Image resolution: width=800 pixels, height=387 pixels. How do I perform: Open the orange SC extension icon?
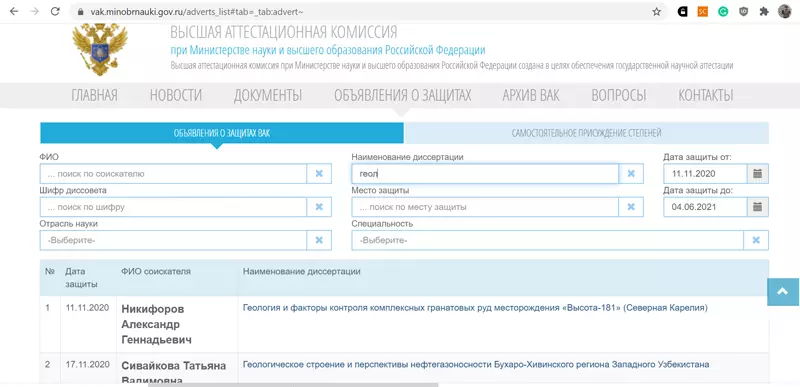coord(703,11)
